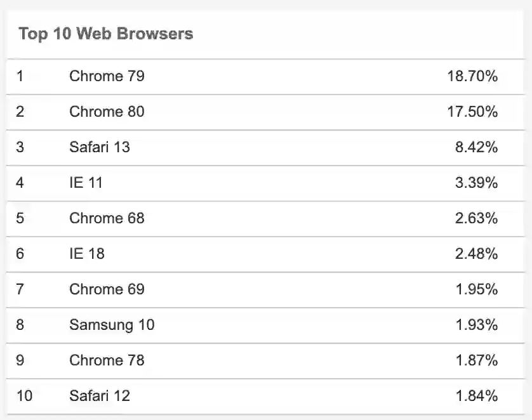Click the Chrome 80 browser name
Image resolution: width=532 pixels, height=420 pixels.
[107, 112]
